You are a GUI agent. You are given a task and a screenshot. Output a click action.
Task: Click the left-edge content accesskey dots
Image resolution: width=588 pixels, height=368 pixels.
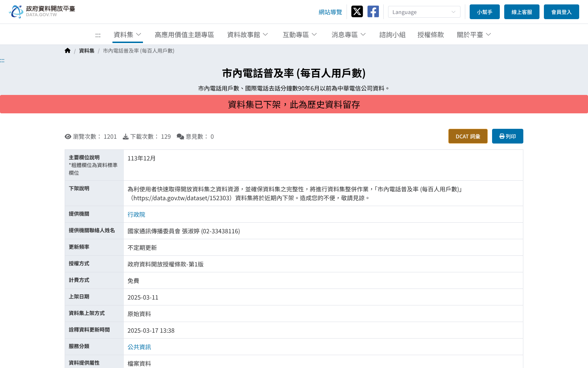coord(2,61)
